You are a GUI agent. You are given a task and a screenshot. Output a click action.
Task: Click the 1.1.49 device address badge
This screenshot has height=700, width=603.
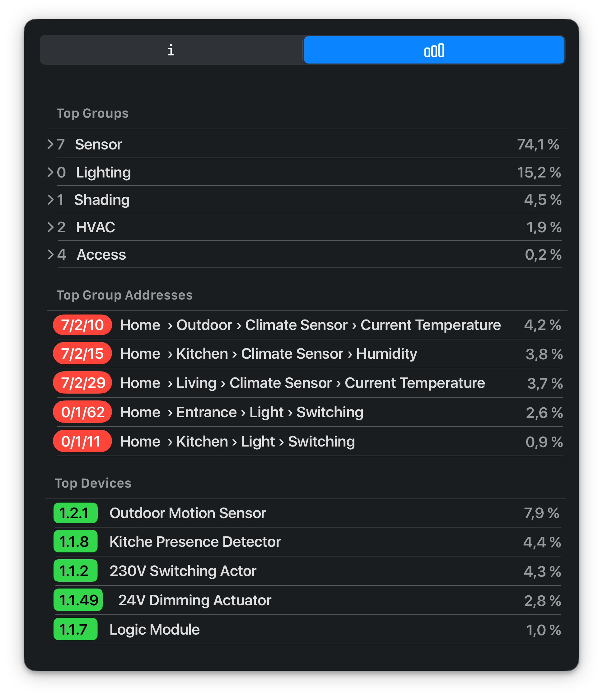(78, 600)
